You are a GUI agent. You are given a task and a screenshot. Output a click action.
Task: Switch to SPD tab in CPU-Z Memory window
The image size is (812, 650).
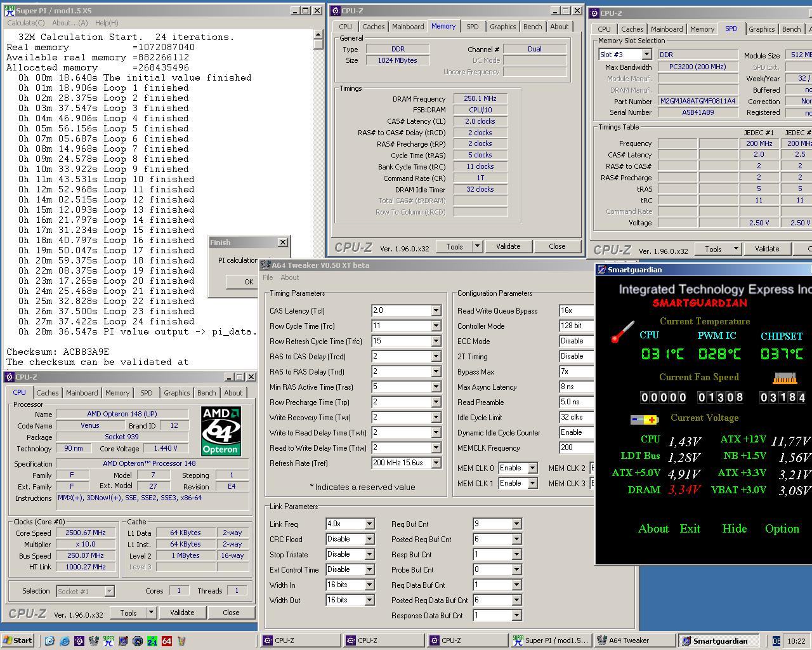click(x=473, y=27)
